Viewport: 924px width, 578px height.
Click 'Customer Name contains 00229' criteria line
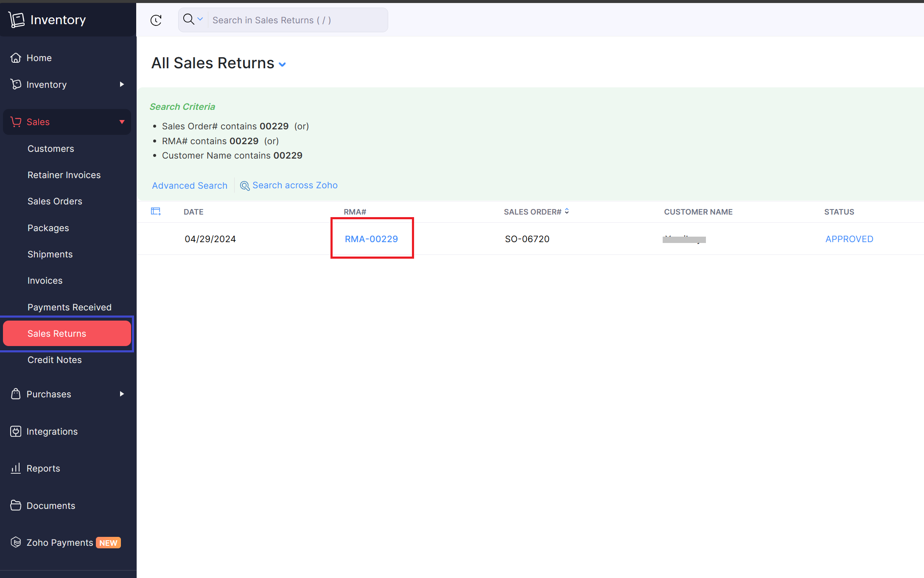pyautogui.click(x=232, y=156)
